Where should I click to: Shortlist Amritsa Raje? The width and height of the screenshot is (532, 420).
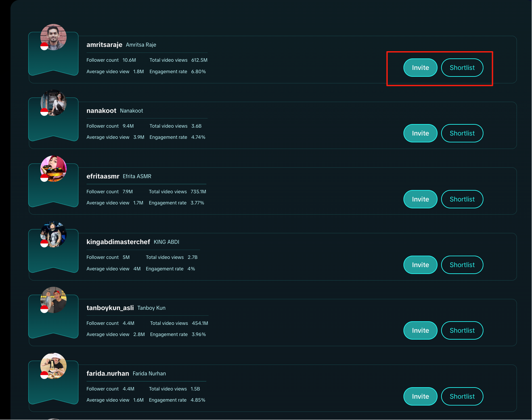click(462, 68)
